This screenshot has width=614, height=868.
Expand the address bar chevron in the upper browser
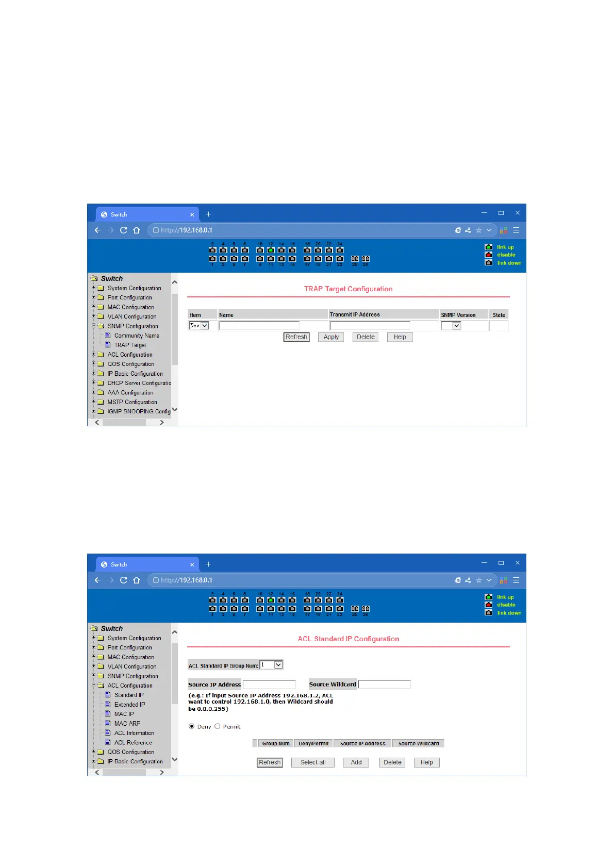pyautogui.click(x=489, y=230)
